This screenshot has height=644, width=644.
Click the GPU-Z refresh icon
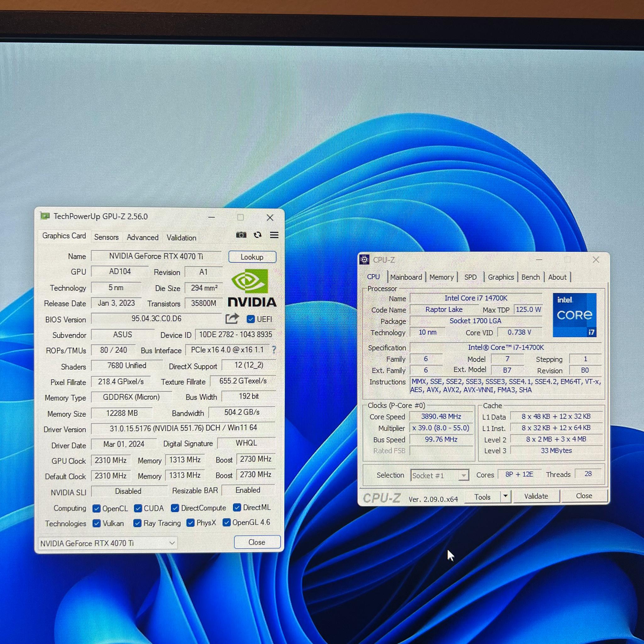[257, 235]
